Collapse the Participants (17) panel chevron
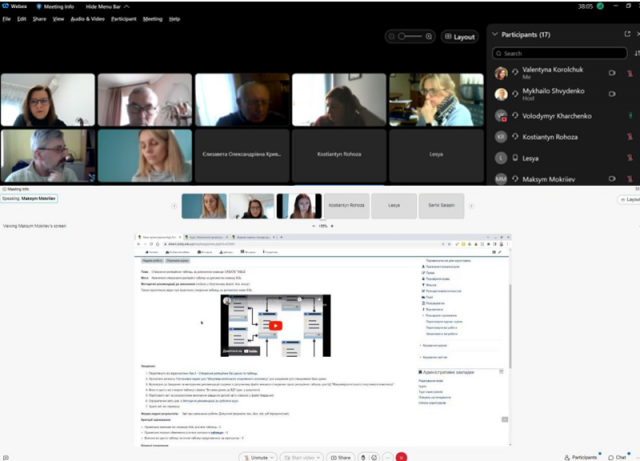The height and width of the screenshot is (461, 640). click(495, 34)
